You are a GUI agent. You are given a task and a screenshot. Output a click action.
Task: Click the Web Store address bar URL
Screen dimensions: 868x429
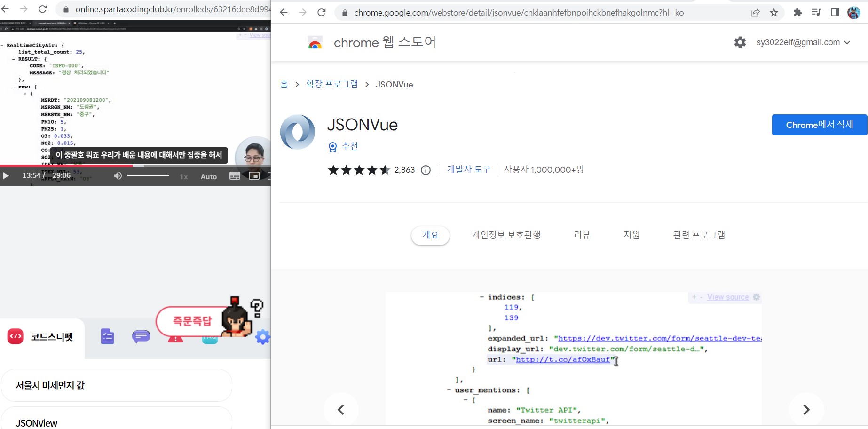(x=519, y=13)
